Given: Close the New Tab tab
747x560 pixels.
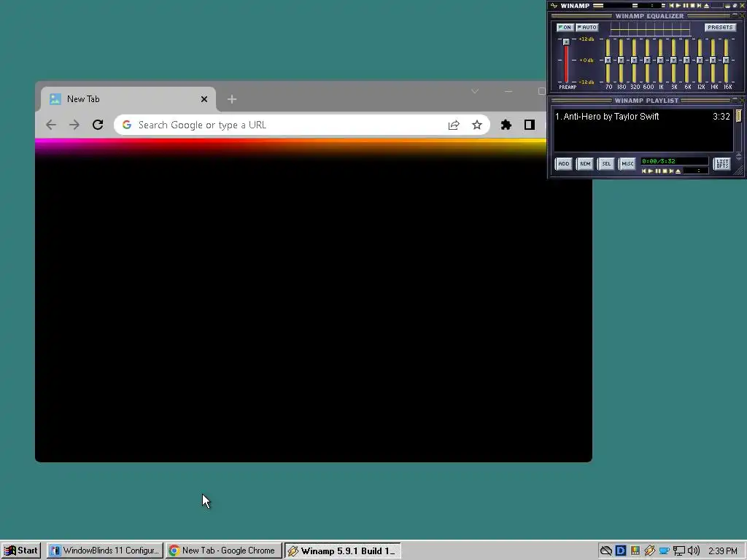Looking at the screenshot, I should pyautogui.click(x=204, y=99).
